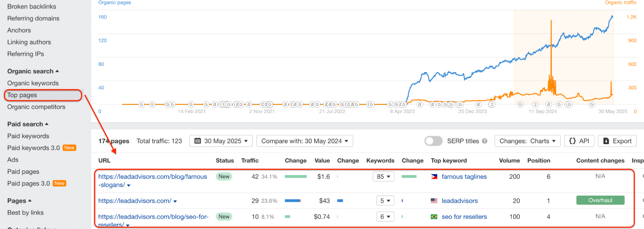Open Referring domains report
Viewport: 644px width, 229px height.
tap(33, 18)
